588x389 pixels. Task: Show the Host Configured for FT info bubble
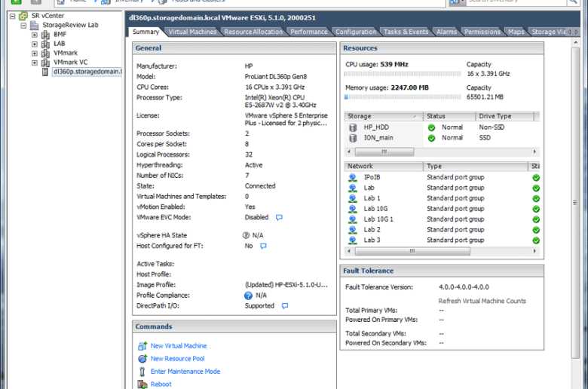(263, 246)
